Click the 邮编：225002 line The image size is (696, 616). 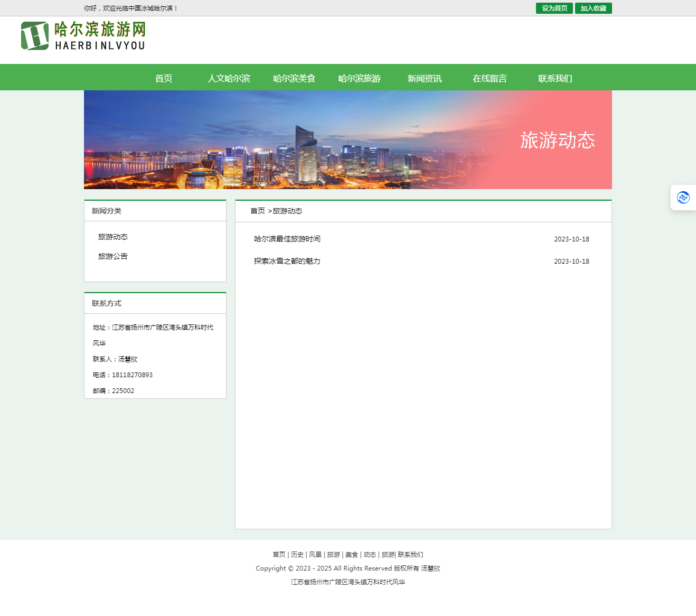pyautogui.click(x=114, y=391)
